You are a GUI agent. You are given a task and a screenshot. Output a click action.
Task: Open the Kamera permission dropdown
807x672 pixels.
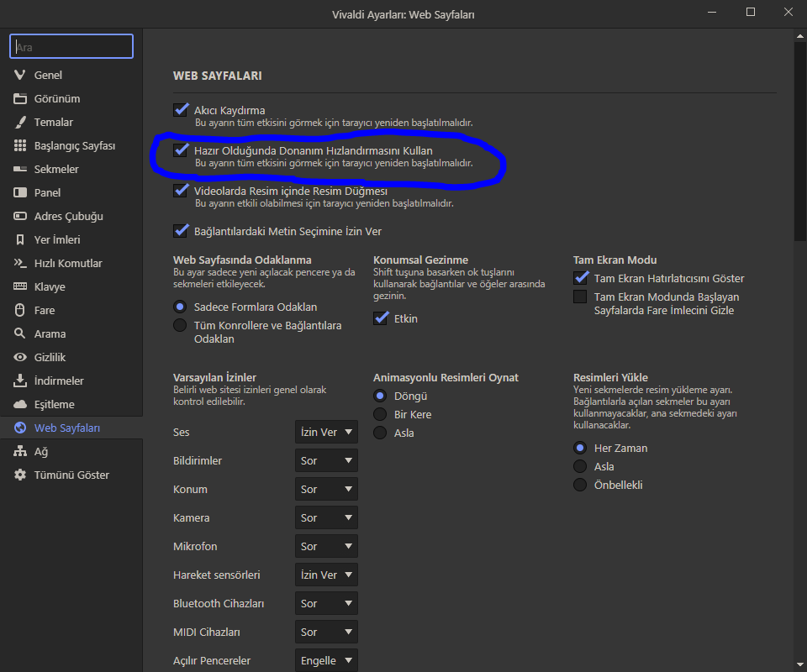pyautogui.click(x=326, y=517)
